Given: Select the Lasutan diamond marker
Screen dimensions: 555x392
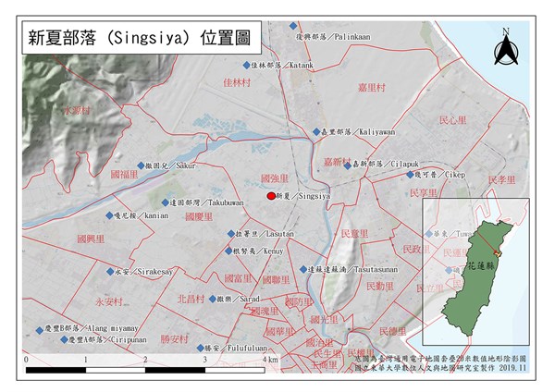Looking at the screenshot, I should (230, 234).
